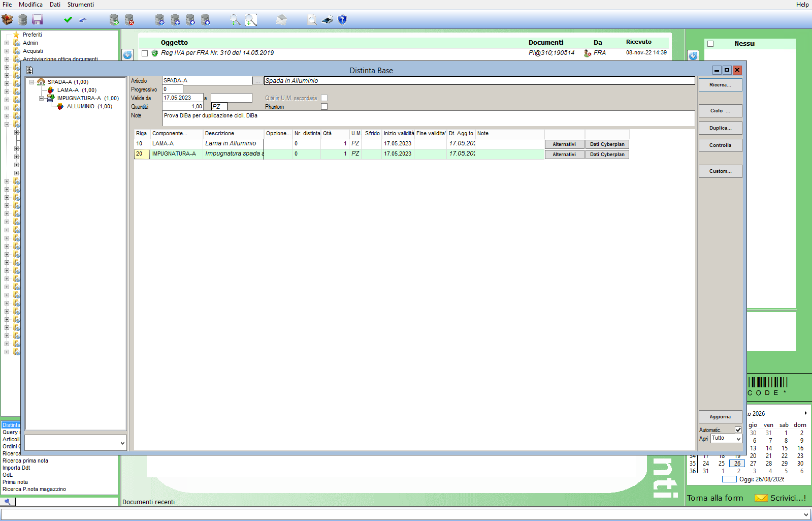Toggle the Q.tà in U.M. secondaria checkbox
812x521 pixels.
324,98
